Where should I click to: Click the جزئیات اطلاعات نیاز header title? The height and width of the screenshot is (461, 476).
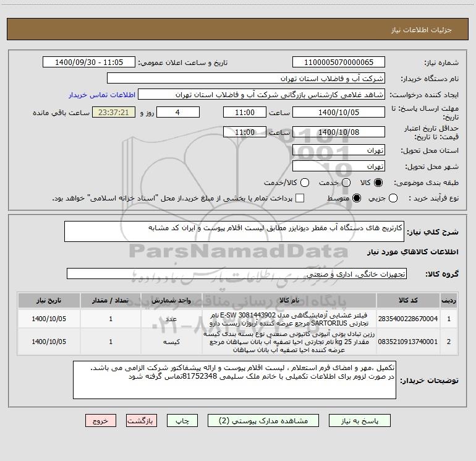(x=422, y=30)
